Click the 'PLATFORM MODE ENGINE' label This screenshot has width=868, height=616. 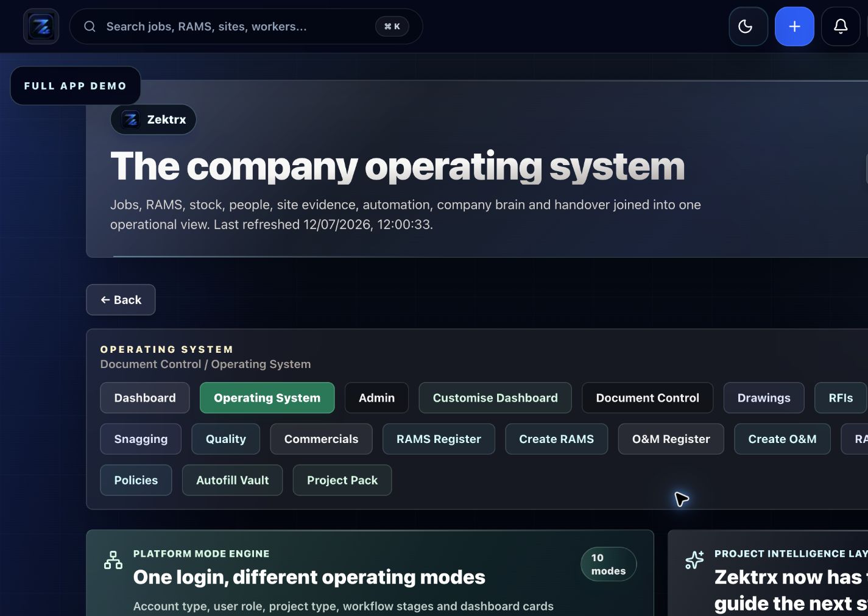pos(201,554)
